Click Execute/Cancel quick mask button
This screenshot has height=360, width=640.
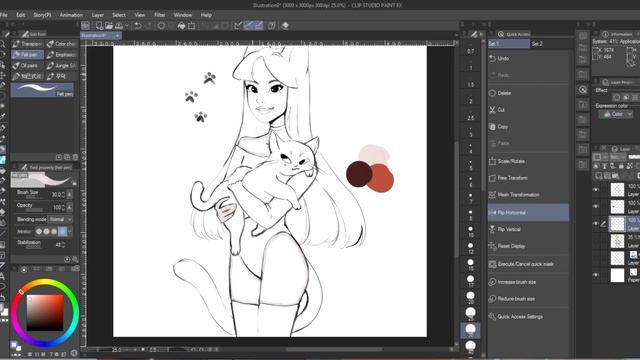click(528, 264)
